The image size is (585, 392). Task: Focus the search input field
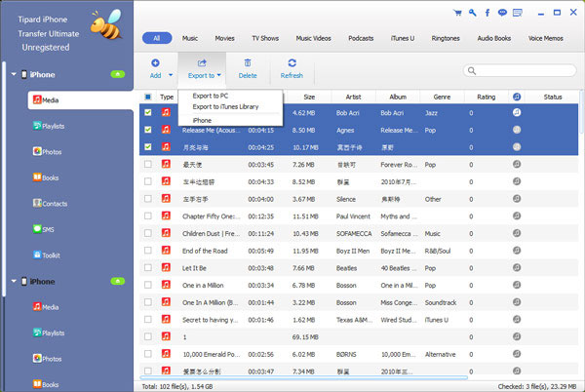click(x=520, y=70)
